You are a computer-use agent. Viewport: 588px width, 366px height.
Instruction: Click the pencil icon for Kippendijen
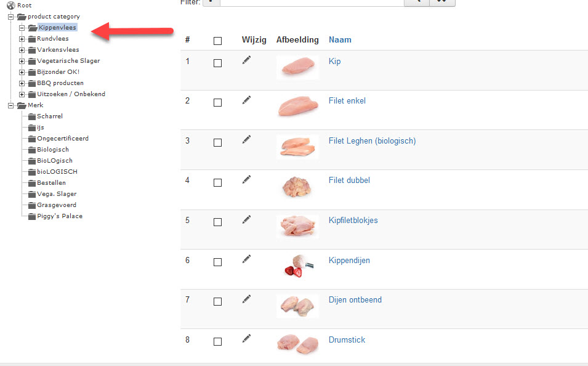point(246,259)
